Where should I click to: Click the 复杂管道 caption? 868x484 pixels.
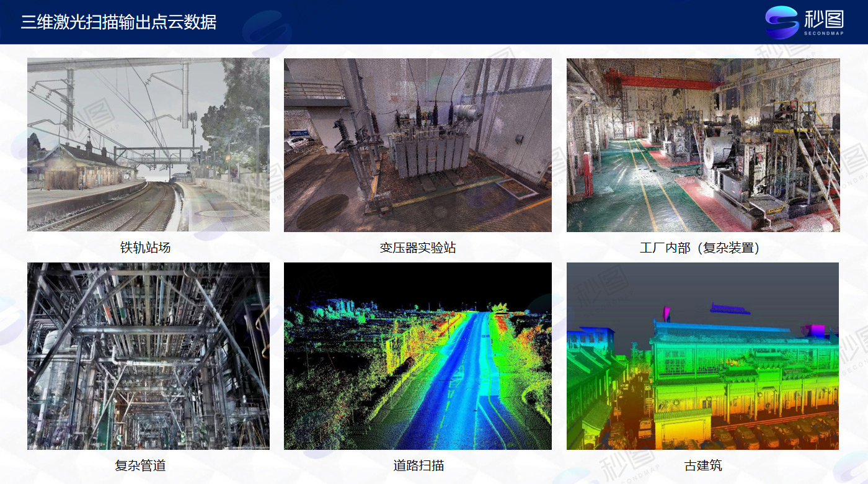click(140, 465)
